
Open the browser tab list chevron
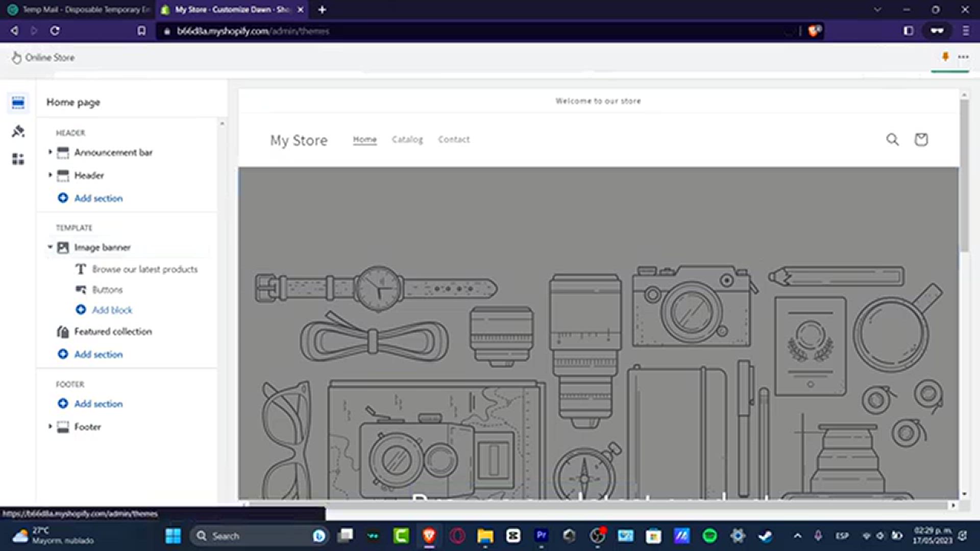pos(877,9)
